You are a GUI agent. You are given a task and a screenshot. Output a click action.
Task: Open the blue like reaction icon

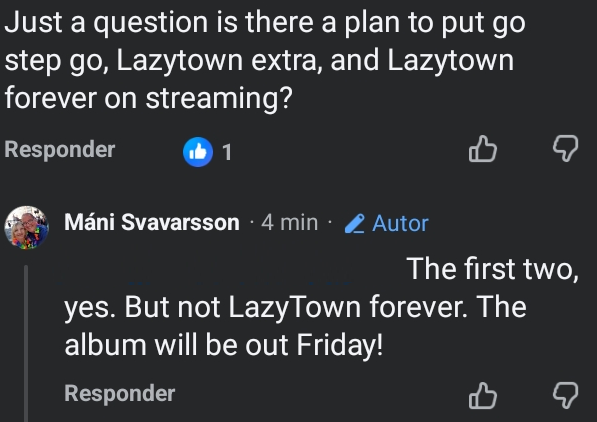[x=198, y=152]
